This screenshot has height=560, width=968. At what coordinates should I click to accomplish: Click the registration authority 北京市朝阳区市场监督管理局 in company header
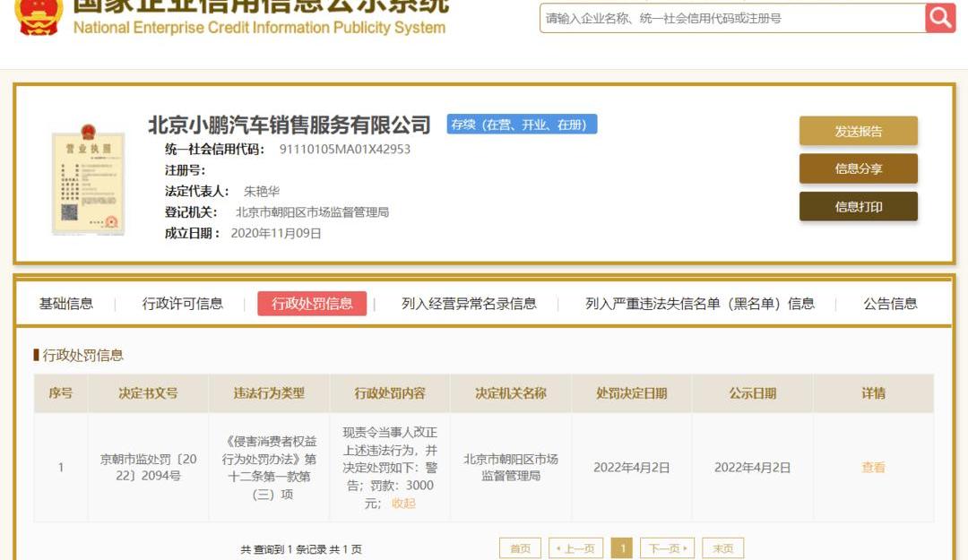[x=313, y=212]
